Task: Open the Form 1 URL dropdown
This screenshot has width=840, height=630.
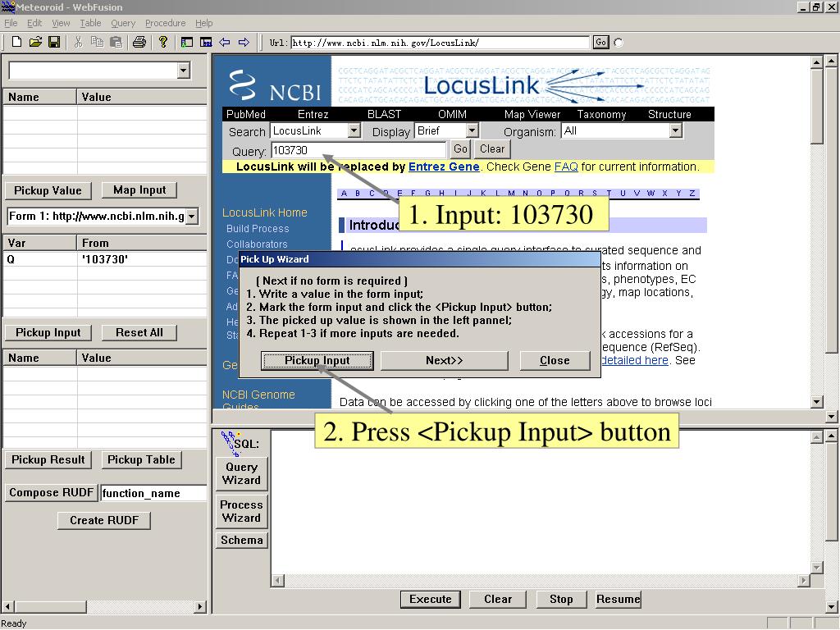Action: point(192,217)
